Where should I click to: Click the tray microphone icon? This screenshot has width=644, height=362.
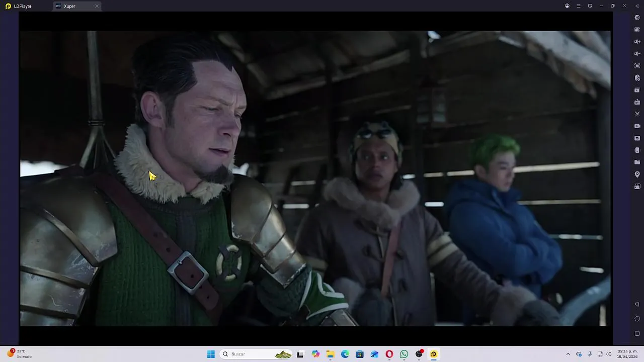(x=590, y=354)
